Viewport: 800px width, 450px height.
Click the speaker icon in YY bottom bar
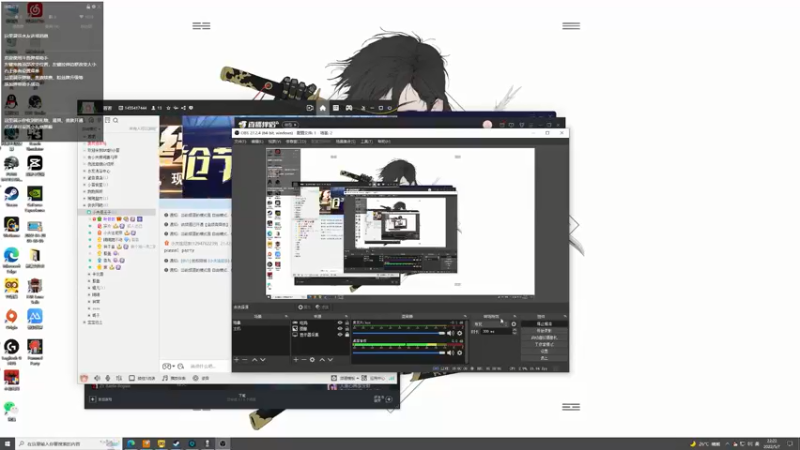point(97,378)
